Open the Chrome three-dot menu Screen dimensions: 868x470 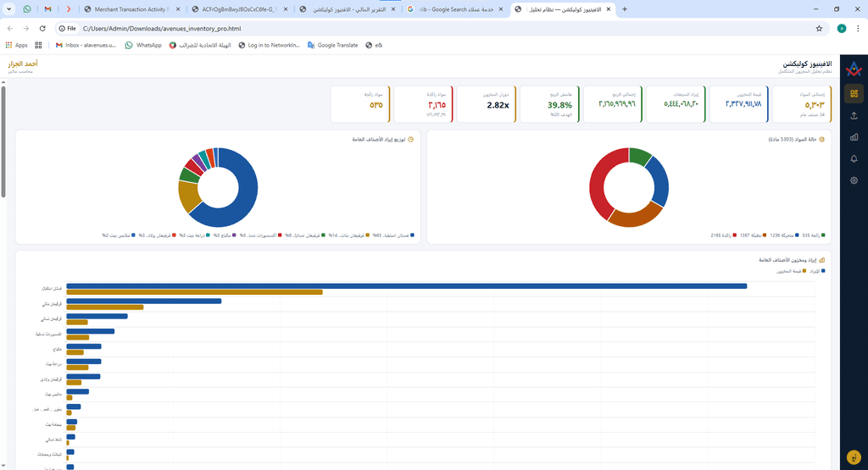858,28
